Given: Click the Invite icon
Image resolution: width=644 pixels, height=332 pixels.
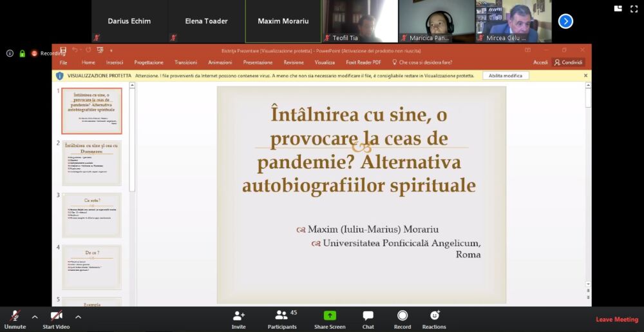Looking at the screenshot, I should pyautogui.click(x=239, y=316).
